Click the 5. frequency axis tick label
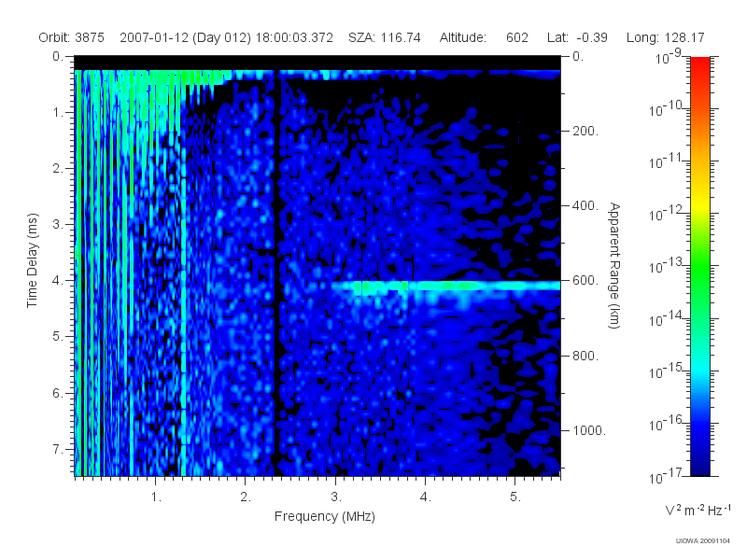 (x=515, y=497)
